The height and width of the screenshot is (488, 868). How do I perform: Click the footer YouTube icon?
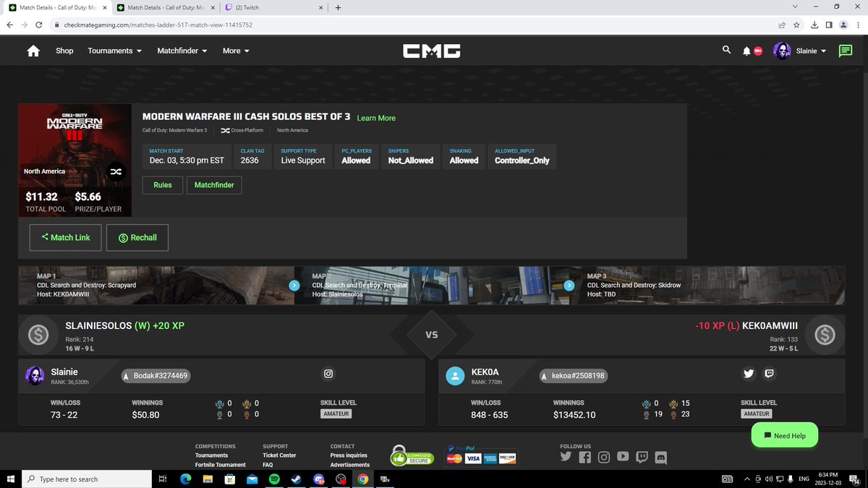click(623, 457)
